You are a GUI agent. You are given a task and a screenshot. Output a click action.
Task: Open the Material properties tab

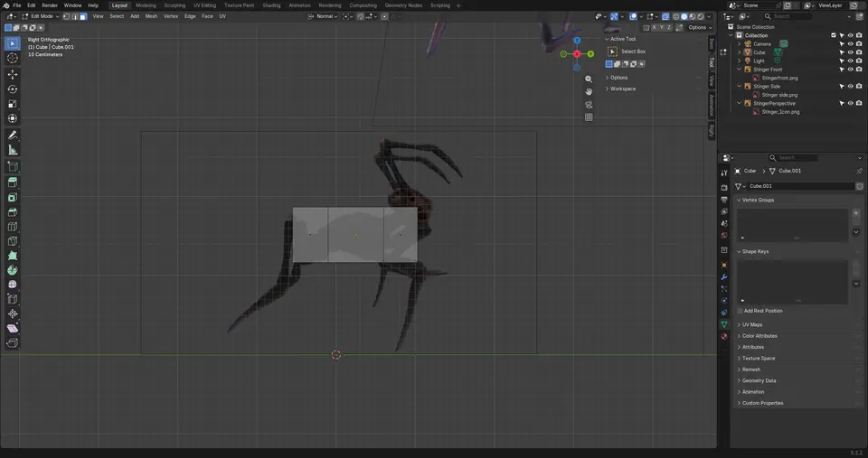tap(724, 336)
